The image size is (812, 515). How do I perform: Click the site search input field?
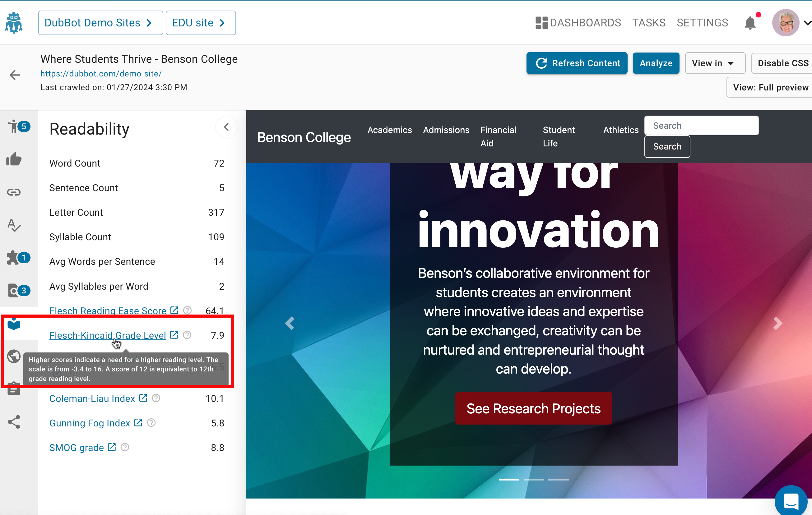point(701,125)
